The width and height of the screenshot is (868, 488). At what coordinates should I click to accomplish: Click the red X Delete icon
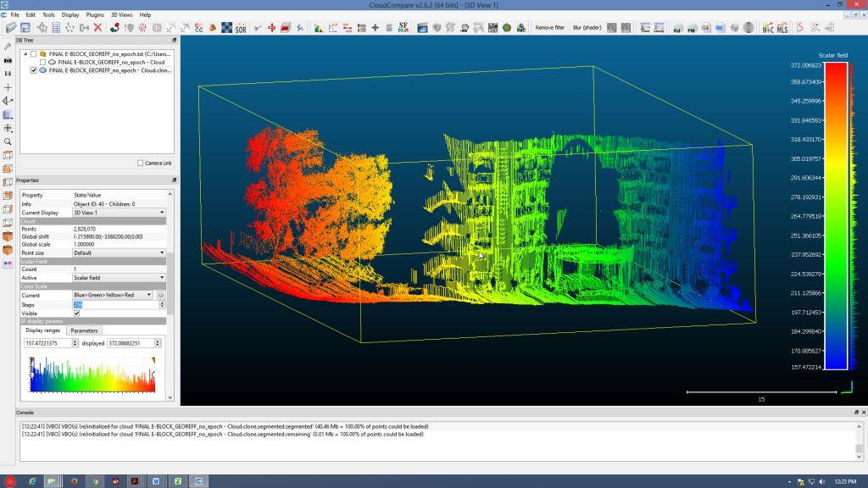click(x=97, y=28)
